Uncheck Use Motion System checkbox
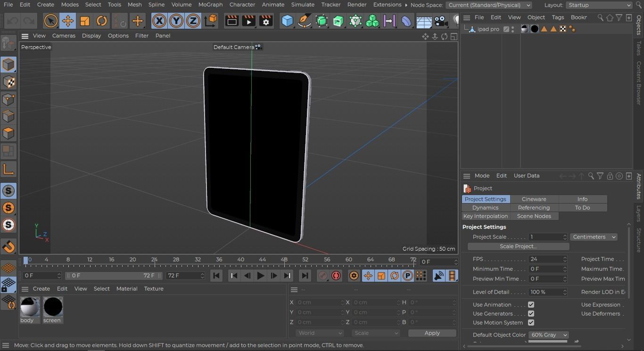 pyautogui.click(x=531, y=323)
